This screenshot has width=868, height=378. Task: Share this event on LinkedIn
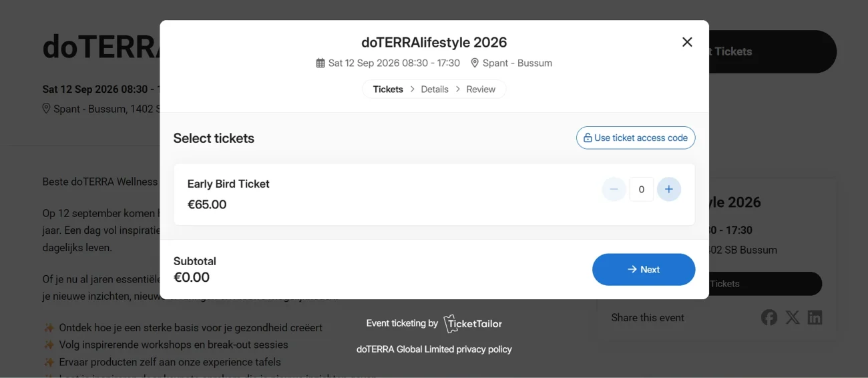tap(815, 318)
